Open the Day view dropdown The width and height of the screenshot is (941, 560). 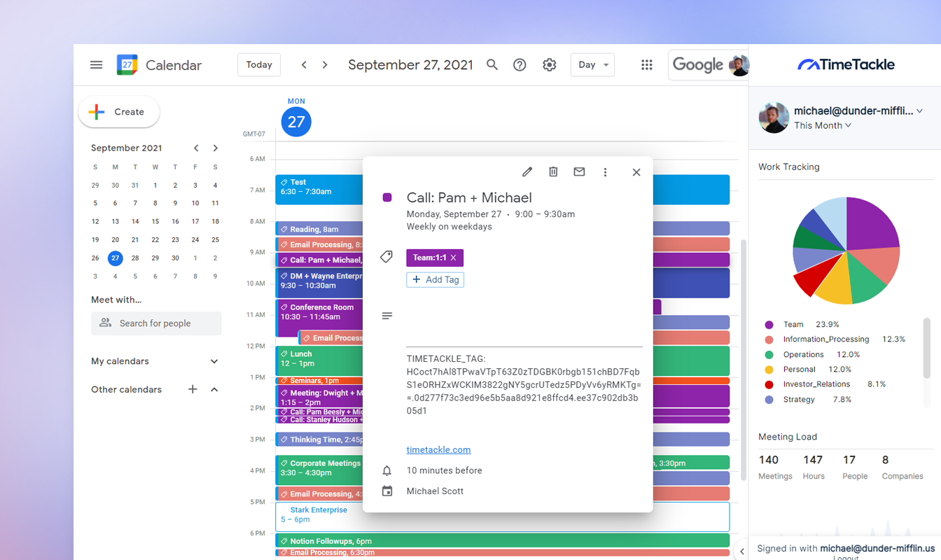coord(592,64)
